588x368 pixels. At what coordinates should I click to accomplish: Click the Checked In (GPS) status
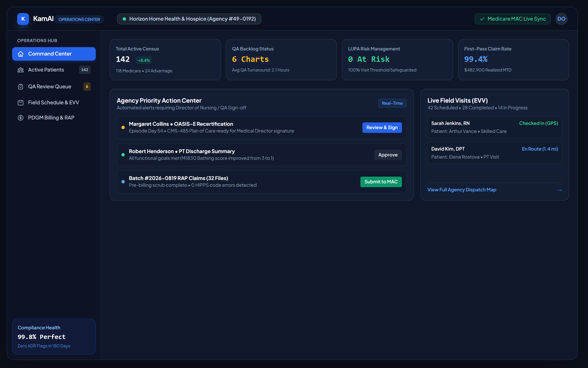click(538, 123)
